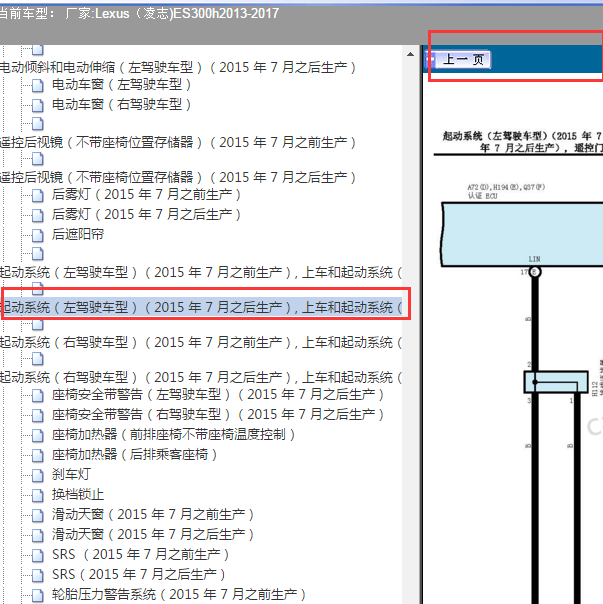
Task: Open 遥控后视镜 2015 年 7 月之前生产 entry
Action: (x=178, y=143)
